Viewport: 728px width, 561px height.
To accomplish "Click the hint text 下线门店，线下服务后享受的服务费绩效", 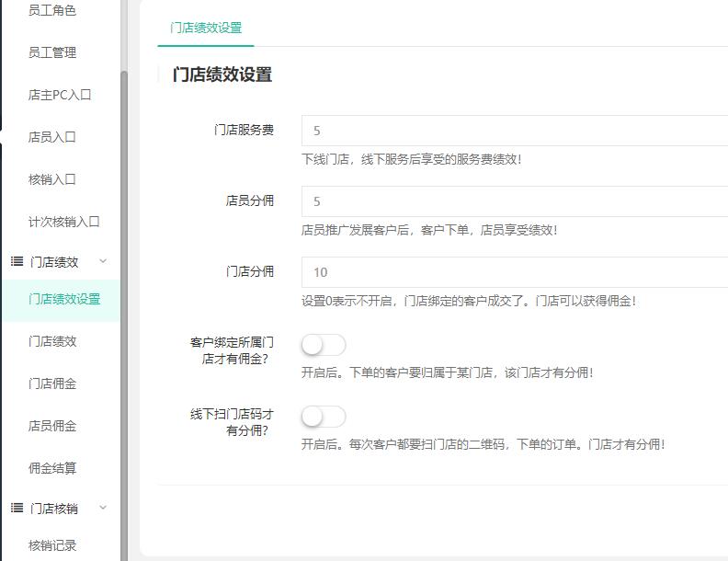I will click(x=412, y=159).
